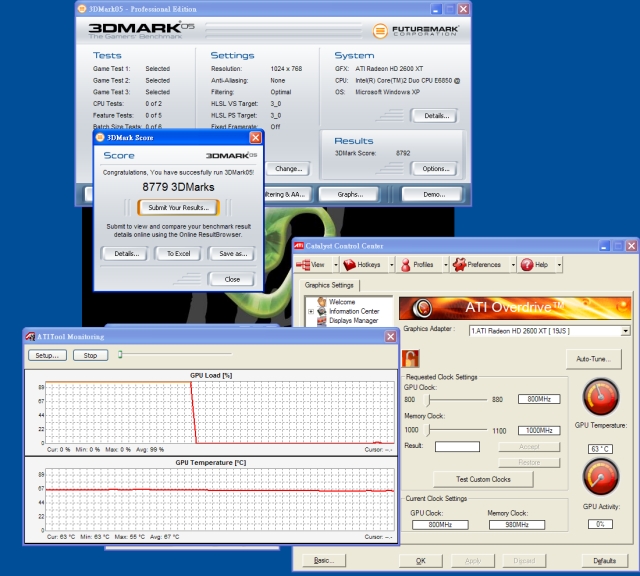Click To Excel button

(178, 254)
